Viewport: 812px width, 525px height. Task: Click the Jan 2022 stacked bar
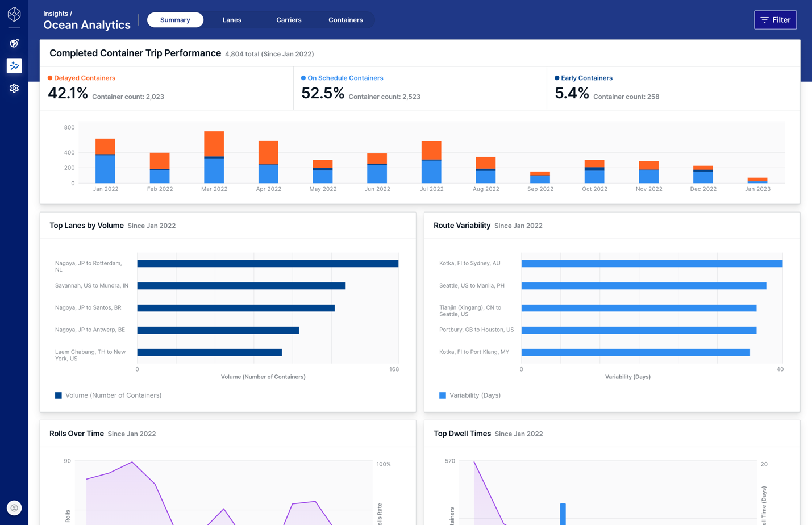pos(106,161)
